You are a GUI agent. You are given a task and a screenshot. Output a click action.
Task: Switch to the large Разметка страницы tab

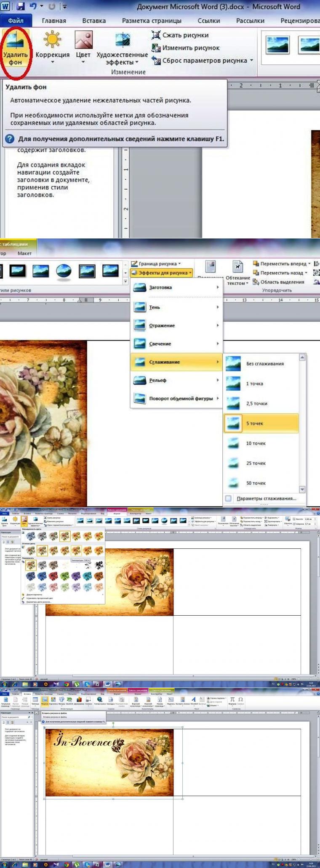(152, 21)
